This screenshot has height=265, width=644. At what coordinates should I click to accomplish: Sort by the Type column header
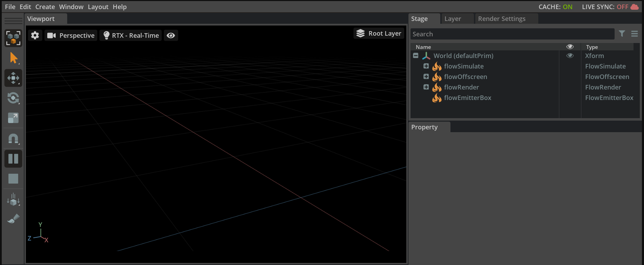592,47
